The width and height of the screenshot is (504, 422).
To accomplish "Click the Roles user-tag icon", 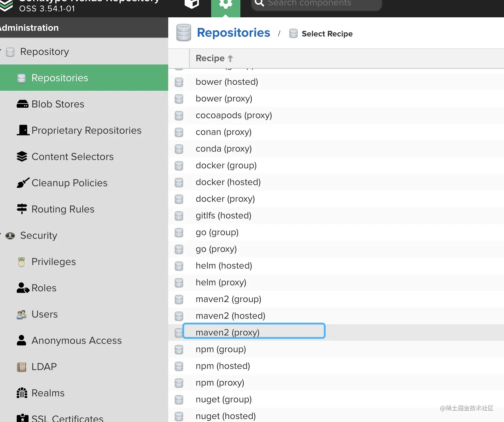I will pos(23,288).
